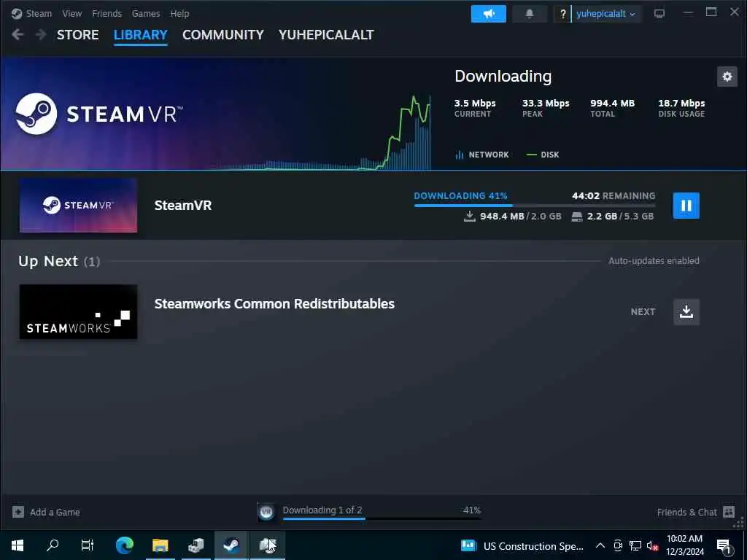Click Auto-updates enabled text
Image resolution: width=747 pixels, height=560 pixels.
click(654, 261)
